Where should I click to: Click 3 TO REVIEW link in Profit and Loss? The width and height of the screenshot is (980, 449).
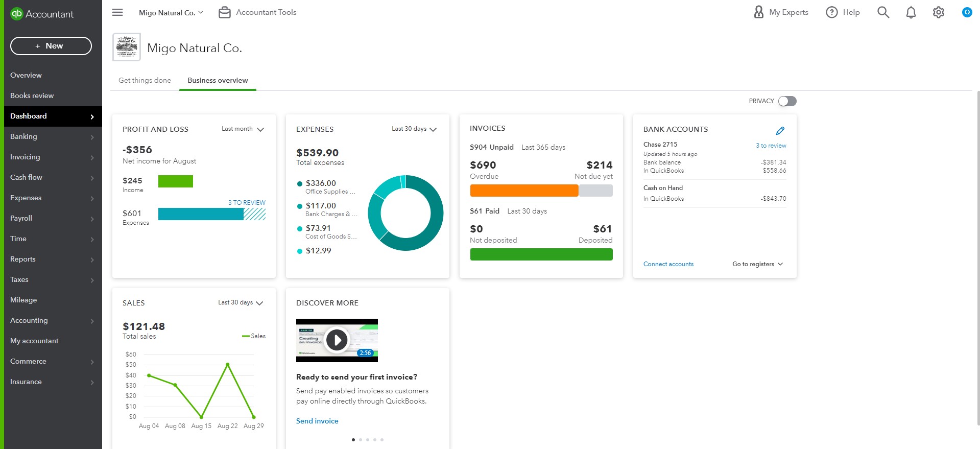click(x=247, y=203)
